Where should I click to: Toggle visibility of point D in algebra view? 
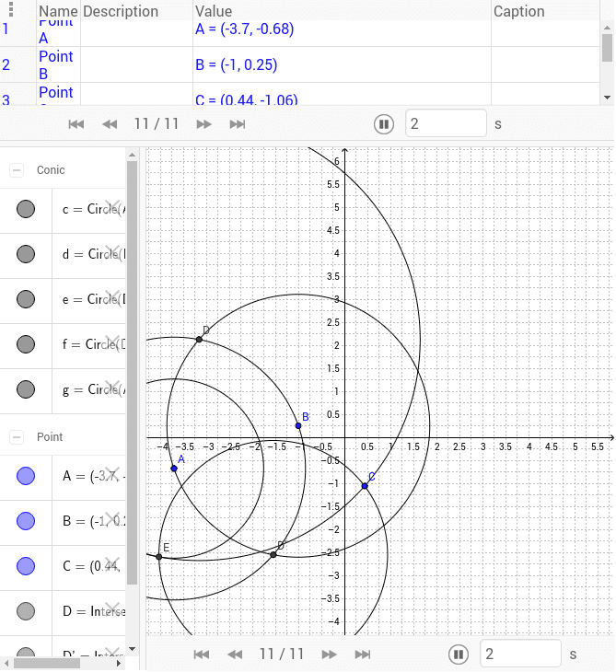click(26, 611)
